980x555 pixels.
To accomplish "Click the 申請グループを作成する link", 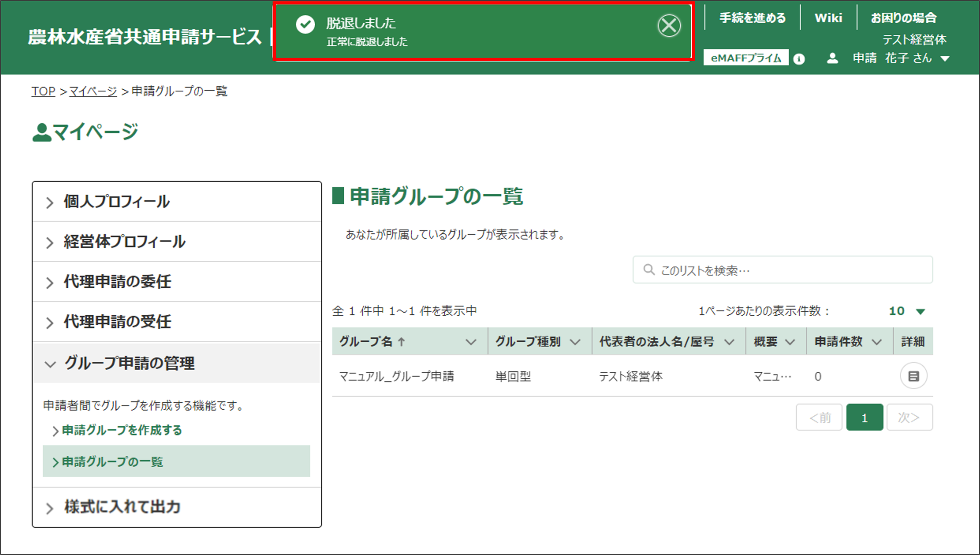I will click(121, 430).
